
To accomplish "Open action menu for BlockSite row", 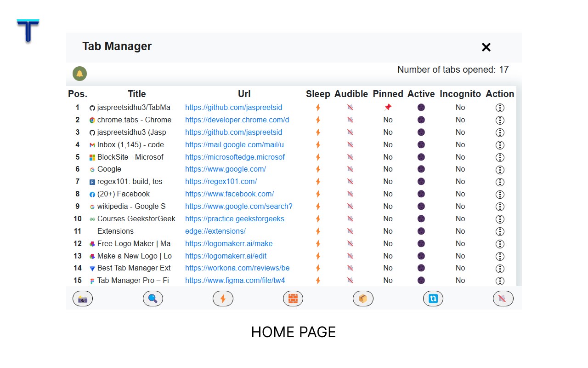I will 500,157.
